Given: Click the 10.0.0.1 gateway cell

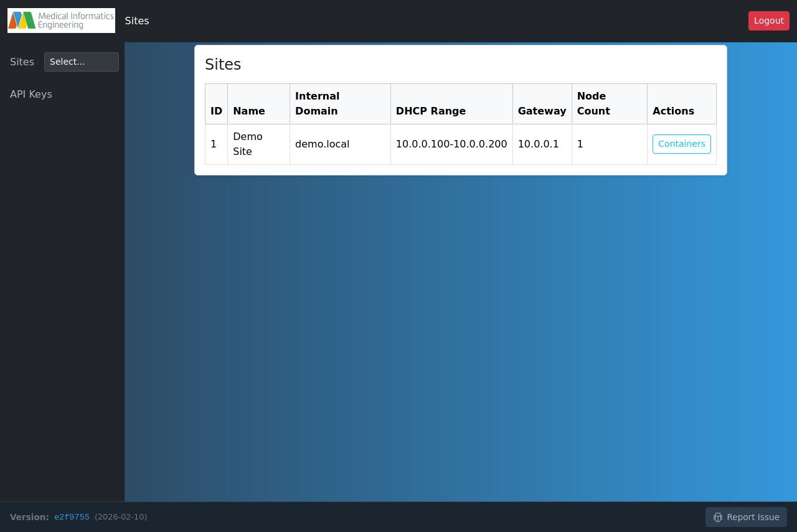Looking at the screenshot, I should [x=538, y=144].
